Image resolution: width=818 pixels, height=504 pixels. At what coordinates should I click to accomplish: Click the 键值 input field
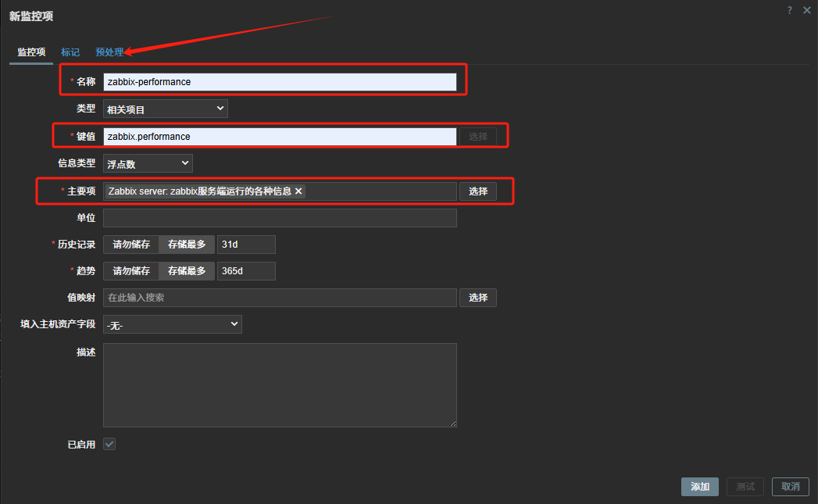[x=280, y=137]
